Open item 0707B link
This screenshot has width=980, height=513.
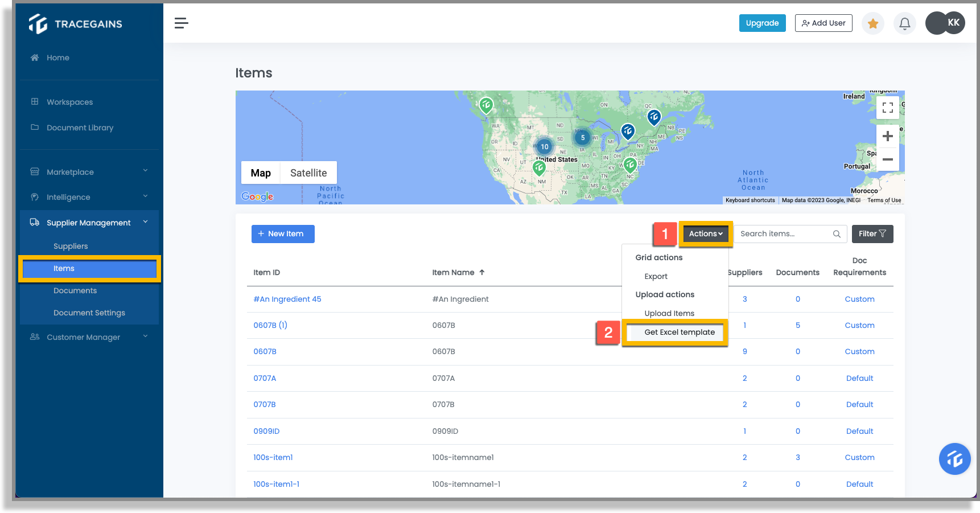265,404
